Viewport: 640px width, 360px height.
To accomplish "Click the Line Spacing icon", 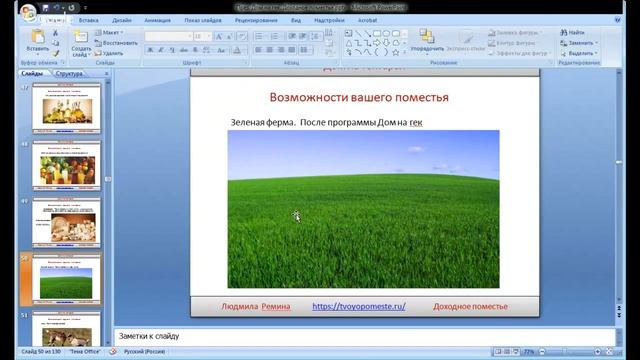I will coord(316,37).
